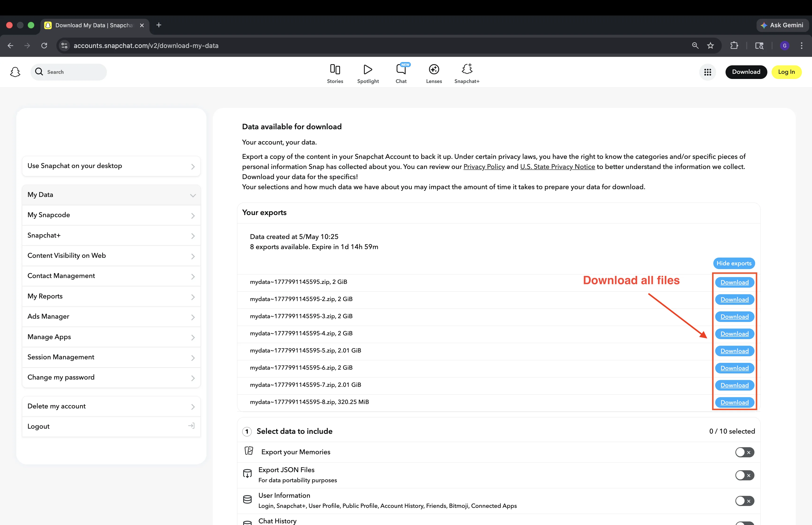Click the User Information database icon
This screenshot has height=525, width=812.
[x=247, y=499]
